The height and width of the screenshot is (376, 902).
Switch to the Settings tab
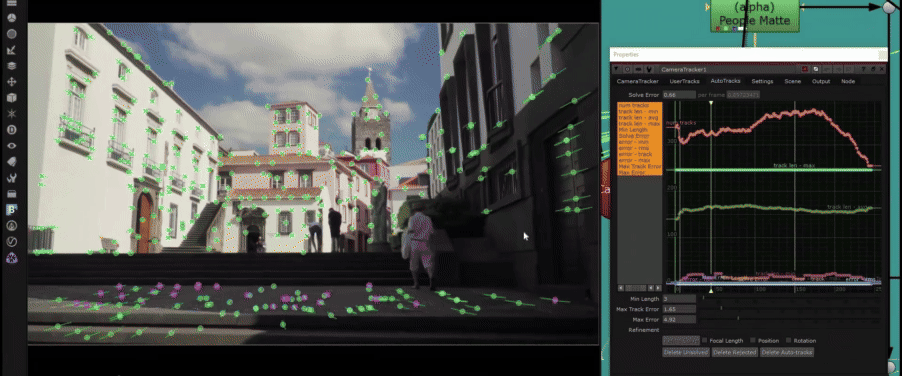(x=762, y=82)
